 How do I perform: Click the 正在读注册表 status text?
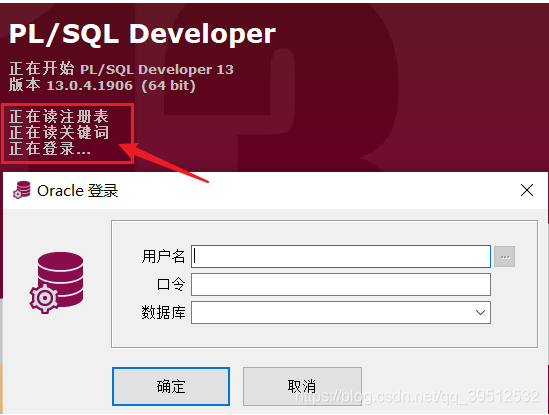click(59, 116)
